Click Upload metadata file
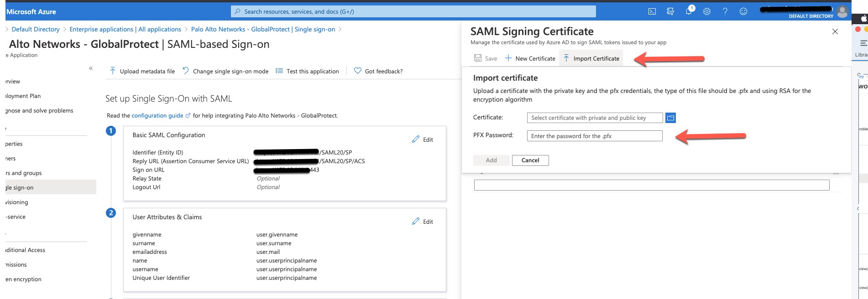This screenshot has width=868, height=299. [142, 71]
